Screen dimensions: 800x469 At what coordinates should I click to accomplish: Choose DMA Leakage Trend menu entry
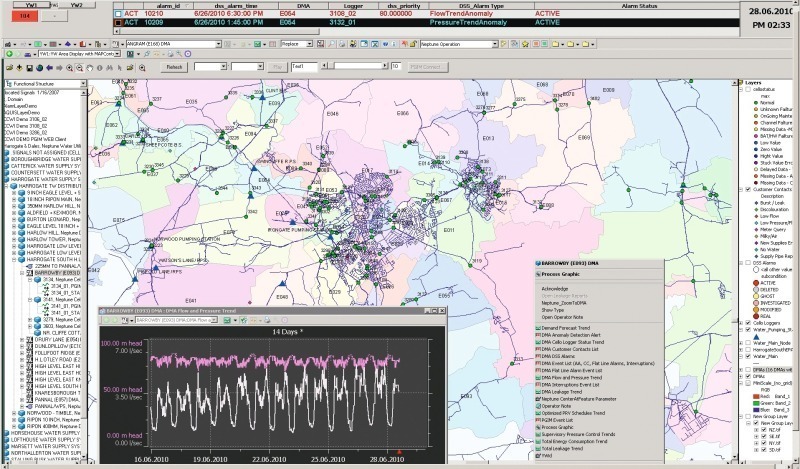coord(561,392)
